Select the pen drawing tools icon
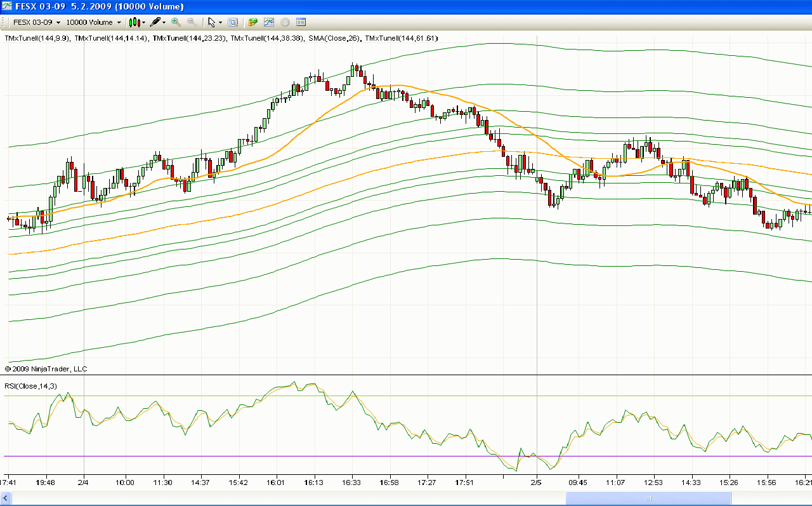812x506 pixels. tap(155, 22)
